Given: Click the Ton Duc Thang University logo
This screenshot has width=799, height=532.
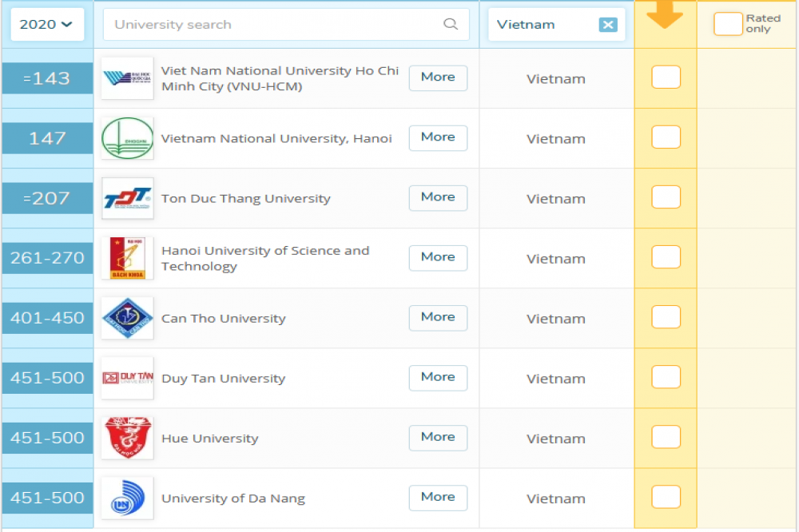Looking at the screenshot, I should point(127,198).
